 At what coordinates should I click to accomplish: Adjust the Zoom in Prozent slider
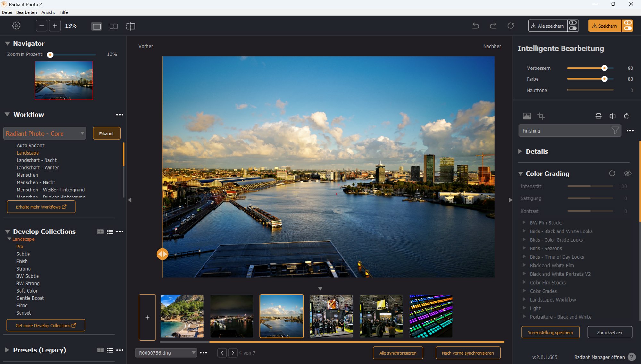(x=50, y=55)
